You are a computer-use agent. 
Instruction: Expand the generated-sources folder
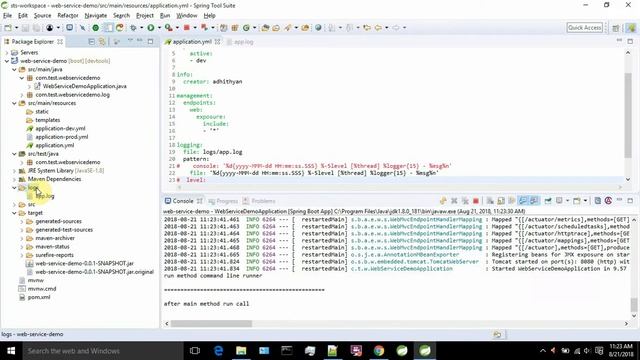(22, 221)
